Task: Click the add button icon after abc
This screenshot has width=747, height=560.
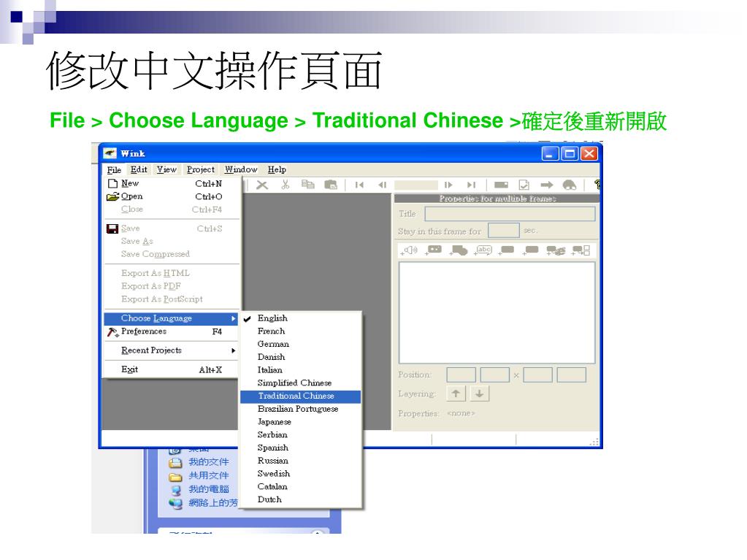Action: tap(507, 250)
